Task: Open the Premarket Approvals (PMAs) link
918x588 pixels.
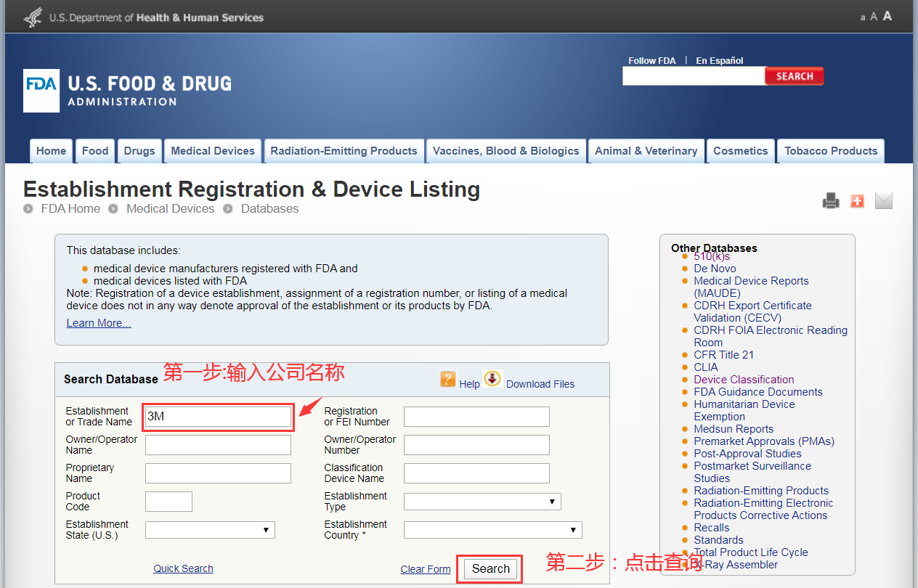Action: [x=763, y=441]
